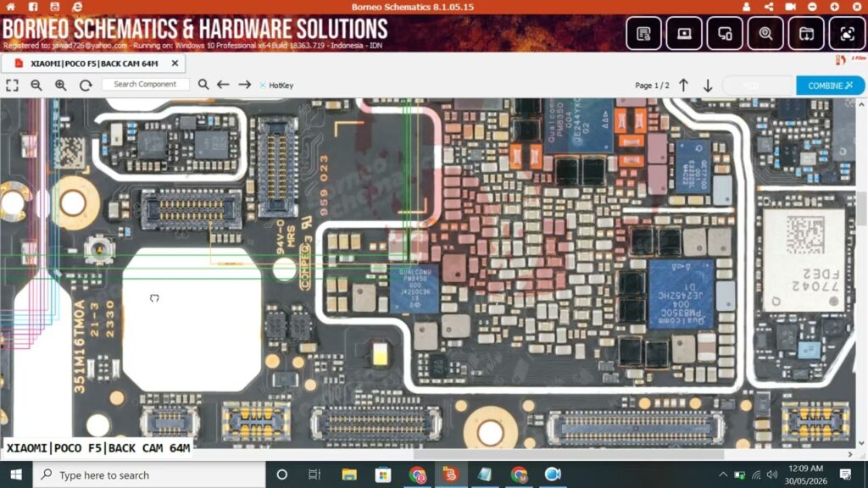Click the desktop and phone devices icon
This screenshot has height=488, width=868.
(x=726, y=34)
